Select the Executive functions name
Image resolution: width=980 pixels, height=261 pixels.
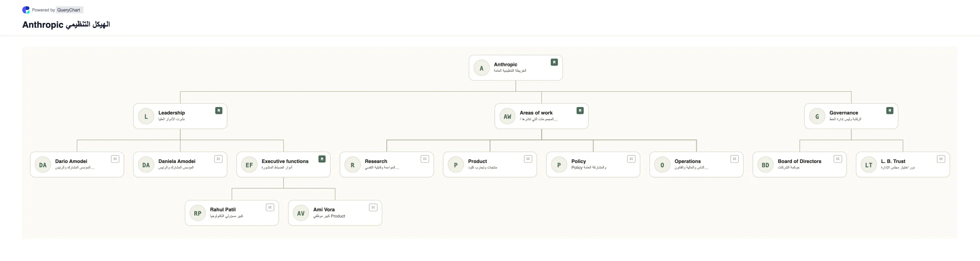click(x=285, y=162)
